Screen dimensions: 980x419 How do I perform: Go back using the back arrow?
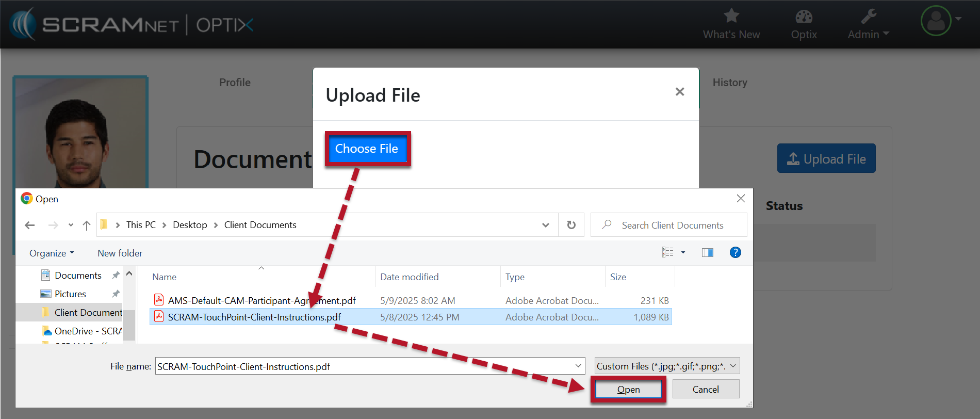(30, 225)
